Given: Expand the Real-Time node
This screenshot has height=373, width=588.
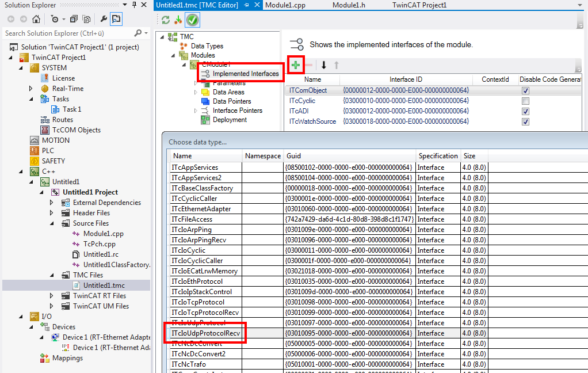Looking at the screenshot, I should point(30,89).
